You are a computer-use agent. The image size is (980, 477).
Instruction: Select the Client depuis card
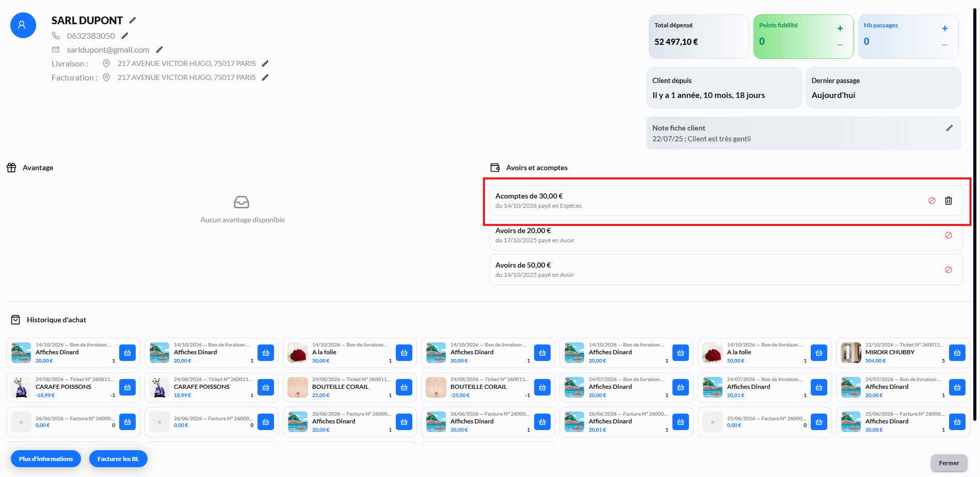[x=724, y=88]
